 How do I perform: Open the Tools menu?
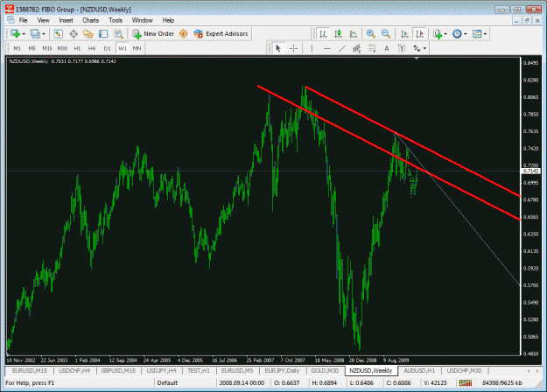116,20
